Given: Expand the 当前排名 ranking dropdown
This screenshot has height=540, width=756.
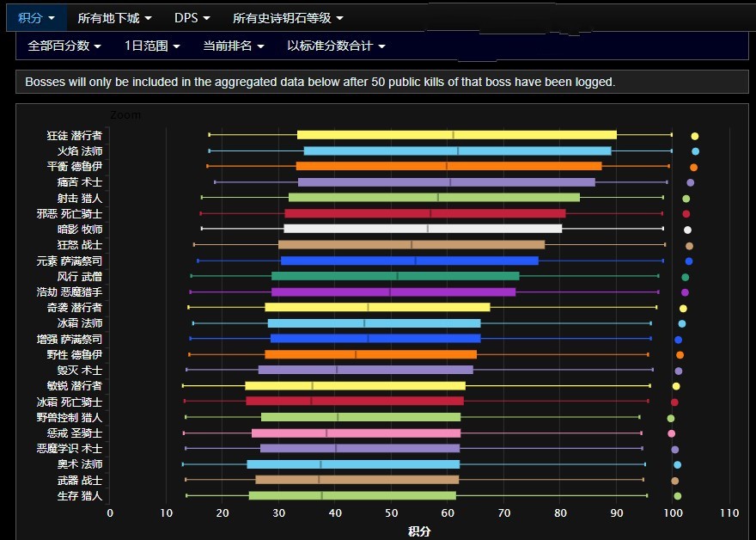Looking at the screenshot, I should click(233, 46).
